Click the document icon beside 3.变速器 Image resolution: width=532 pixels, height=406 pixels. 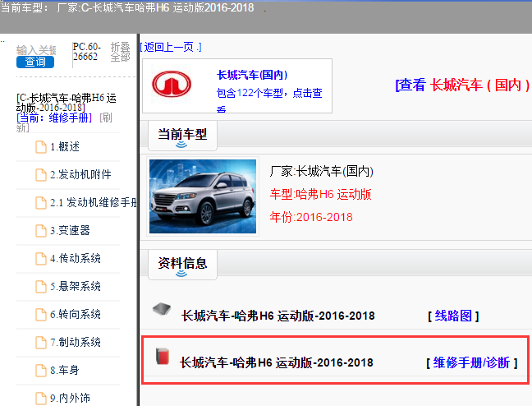pos(41,231)
